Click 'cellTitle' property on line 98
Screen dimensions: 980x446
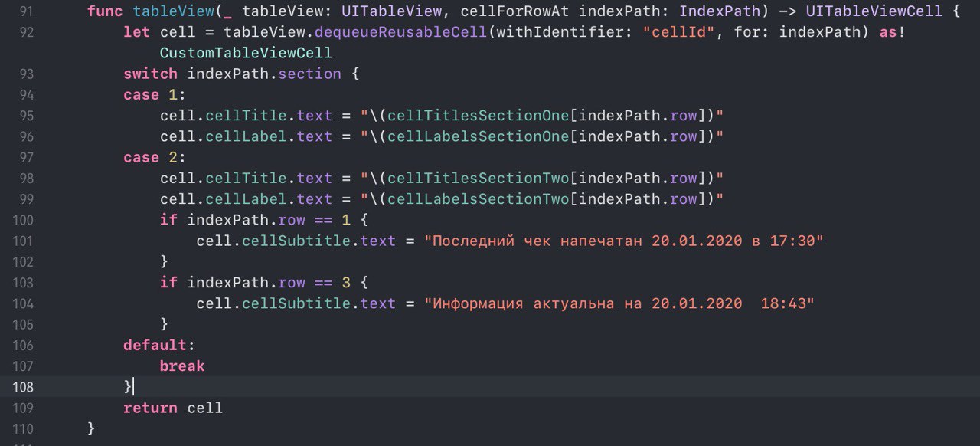click(246, 179)
